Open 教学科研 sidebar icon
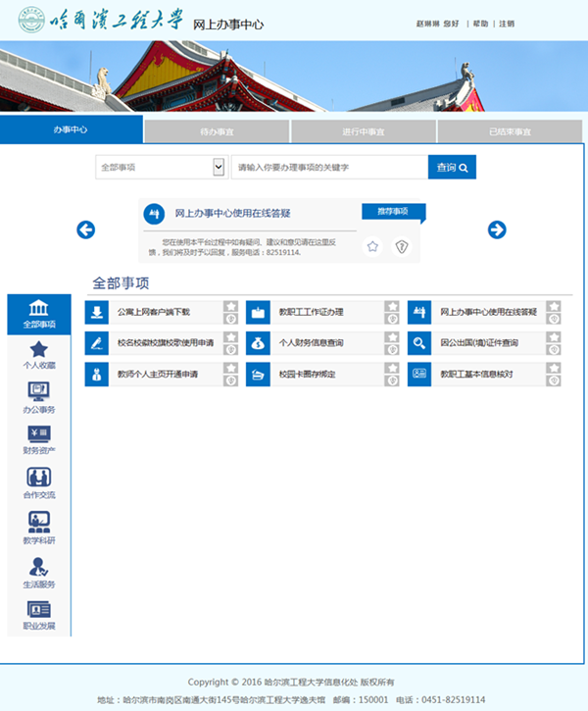Image resolution: width=588 pixels, height=711 pixels. tap(39, 522)
